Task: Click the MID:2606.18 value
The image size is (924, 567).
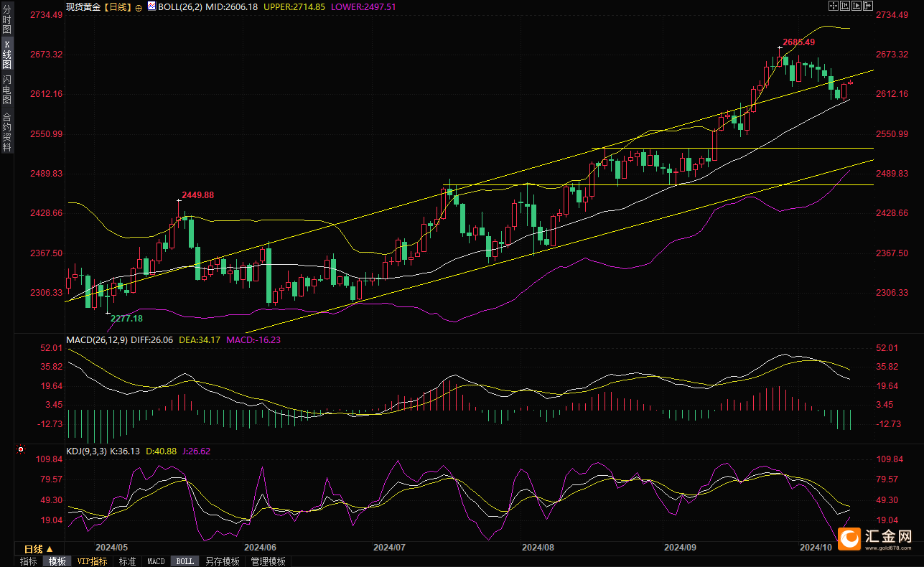Action: [x=231, y=7]
